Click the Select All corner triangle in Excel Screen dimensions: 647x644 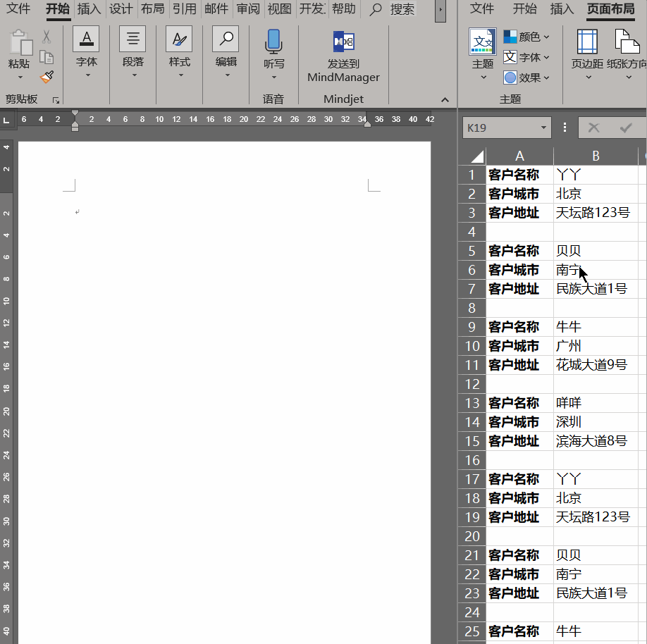pos(477,156)
